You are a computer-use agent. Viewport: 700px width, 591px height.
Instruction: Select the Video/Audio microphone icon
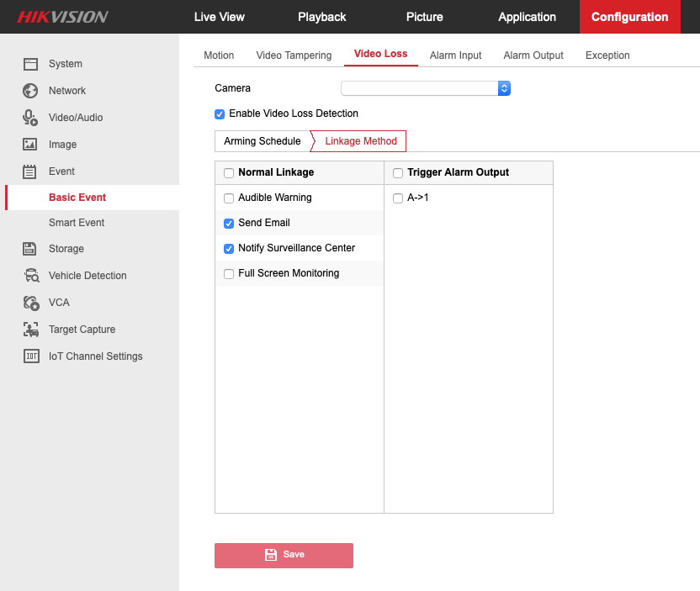point(30,118)
